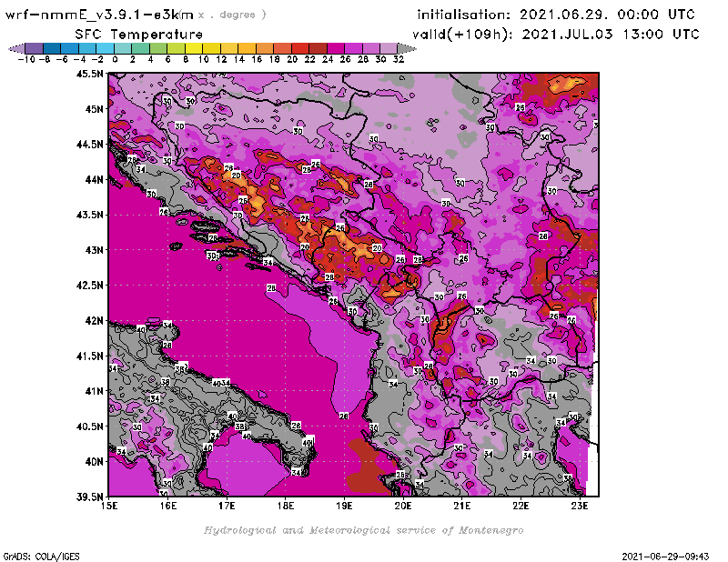Click the '42.5N' latitude label
This screenshot has width=728, height=562.
click(89, 285)
